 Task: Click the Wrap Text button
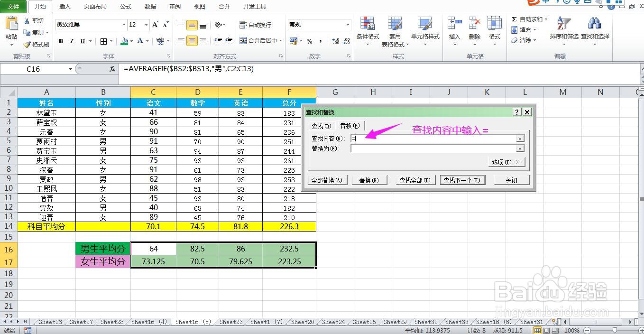tap(255, 25)
